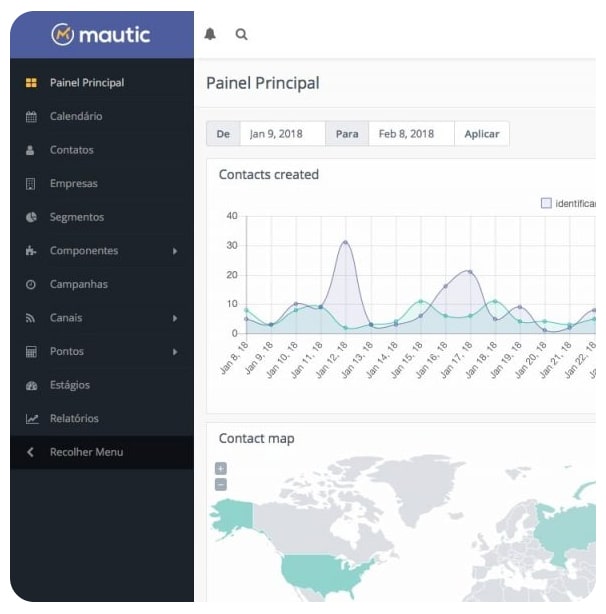Viewport: 606px width, 614px height.
Task: Toggle the identified series legend box
Action: tap(546, 203)
